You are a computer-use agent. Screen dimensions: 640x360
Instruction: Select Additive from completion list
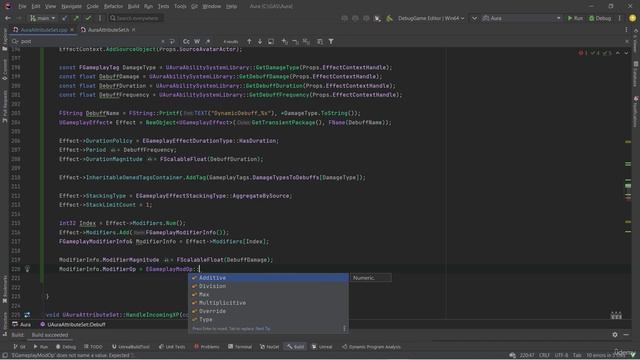point(268,278)
